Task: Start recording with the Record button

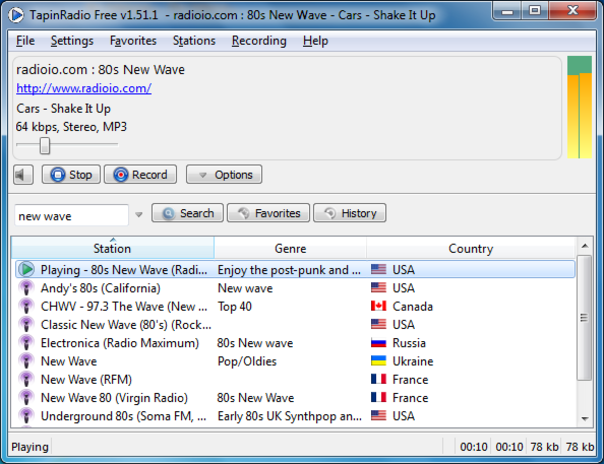Action: [141, 175]
